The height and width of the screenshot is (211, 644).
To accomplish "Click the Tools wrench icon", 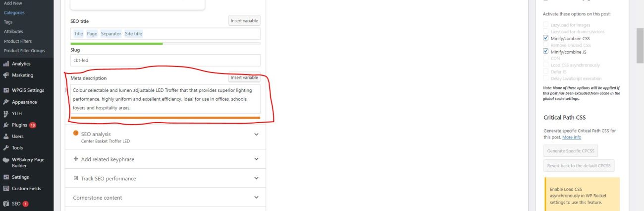I will coord(6,148).
